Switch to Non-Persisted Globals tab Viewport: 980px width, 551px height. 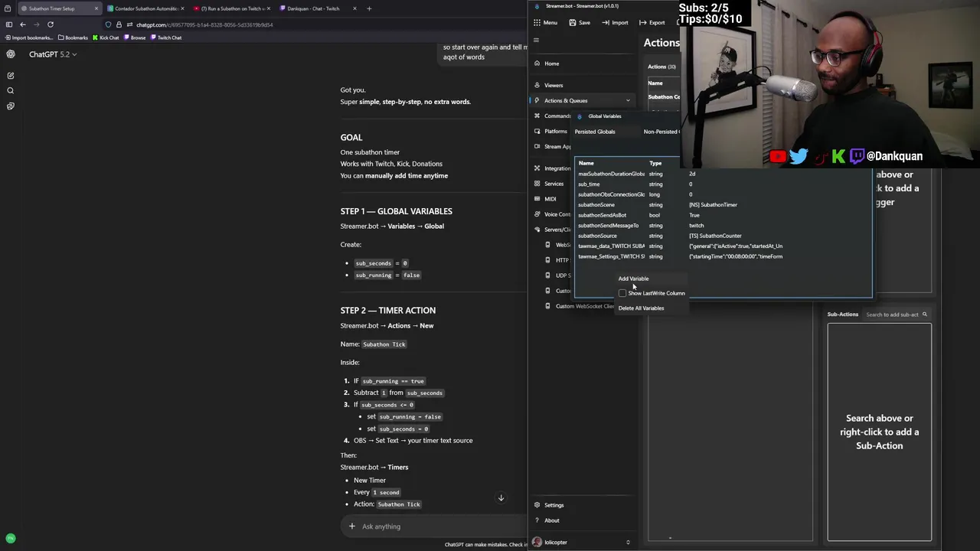(x=661, y=132)
